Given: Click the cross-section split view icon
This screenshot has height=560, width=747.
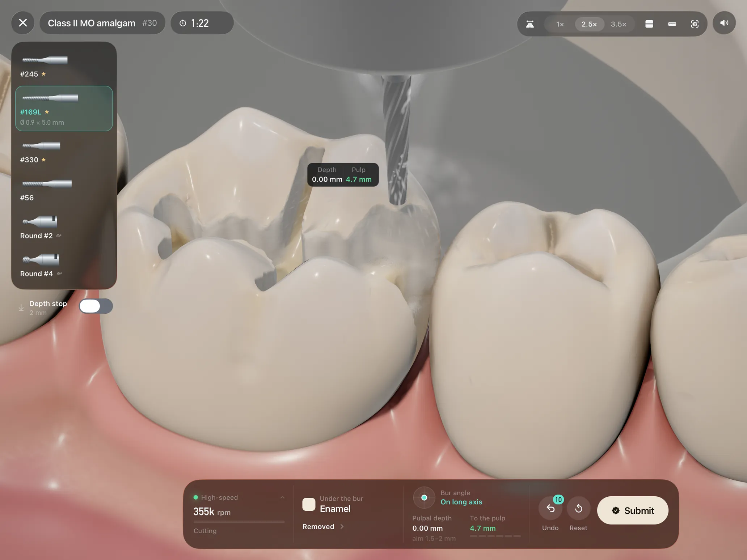Looking at the screenshot, I should (x=649, y=24).
